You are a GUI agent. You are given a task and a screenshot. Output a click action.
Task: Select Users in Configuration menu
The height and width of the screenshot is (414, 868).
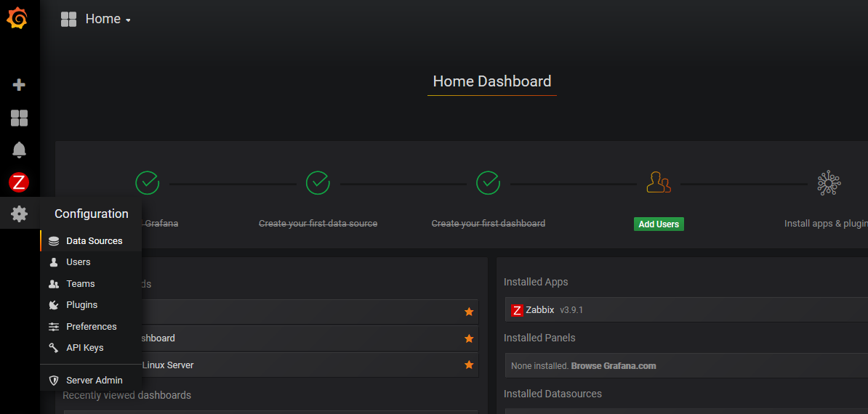click(91, 262)
